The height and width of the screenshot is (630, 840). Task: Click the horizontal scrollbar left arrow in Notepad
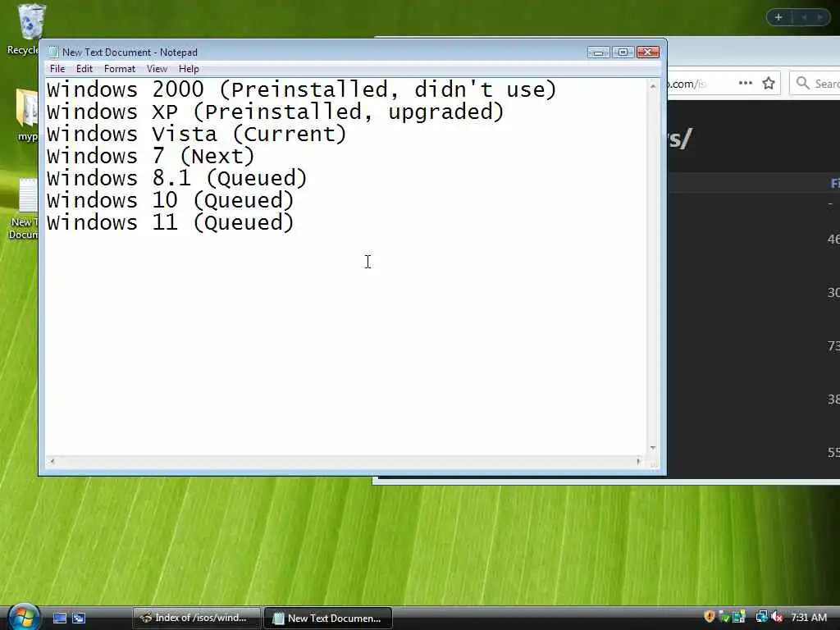pos(52,461)
